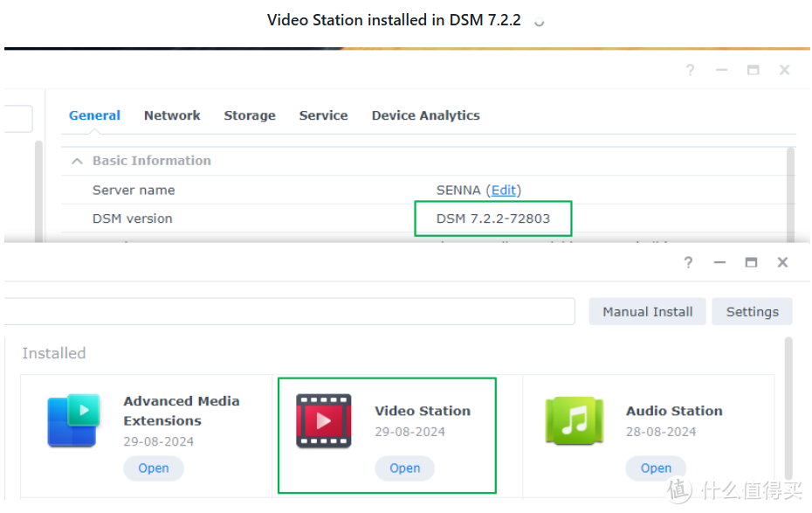Click the Package Center maximize icon
The height and width of the screenshot is (513, 812).
point(751,262)
